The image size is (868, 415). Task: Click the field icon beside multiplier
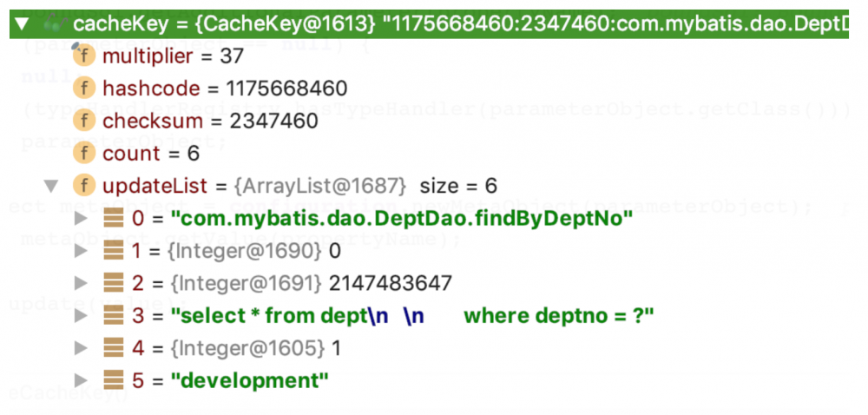[84, 56]
